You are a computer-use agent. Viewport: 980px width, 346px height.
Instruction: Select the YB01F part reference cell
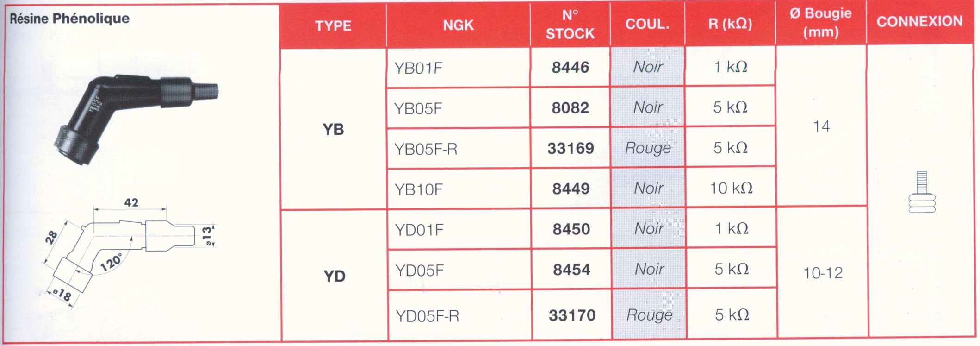tap(418, 69)
